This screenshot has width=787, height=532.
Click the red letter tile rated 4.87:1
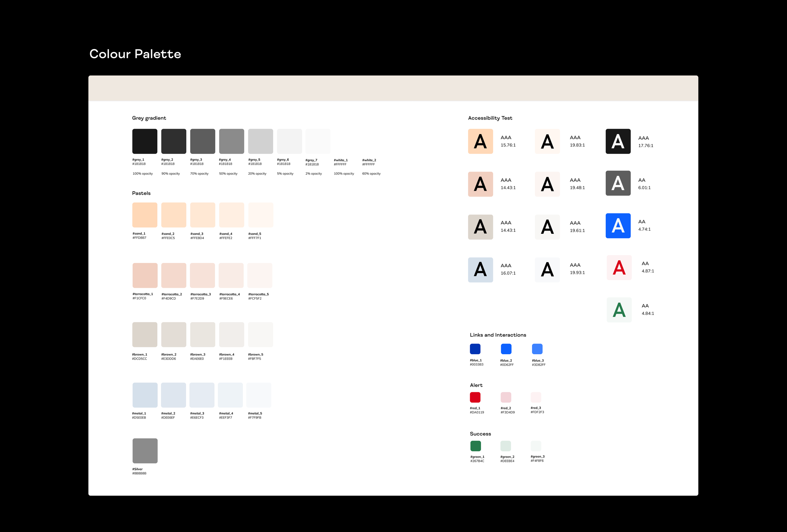point(619,267)
